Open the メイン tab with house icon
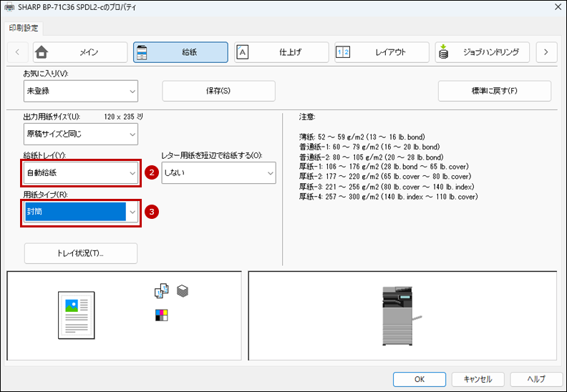The height and width of the screenshot is (392, 567). coord(80,52)
